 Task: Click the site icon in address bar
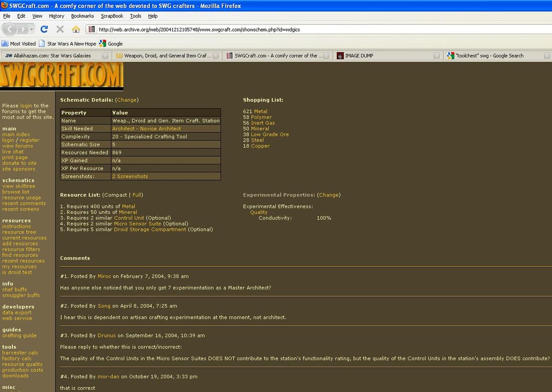click(92, 29)
